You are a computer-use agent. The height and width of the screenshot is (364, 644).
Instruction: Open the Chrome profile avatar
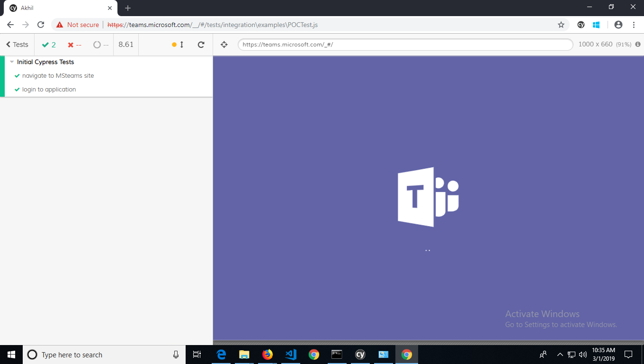coord(618,25)
